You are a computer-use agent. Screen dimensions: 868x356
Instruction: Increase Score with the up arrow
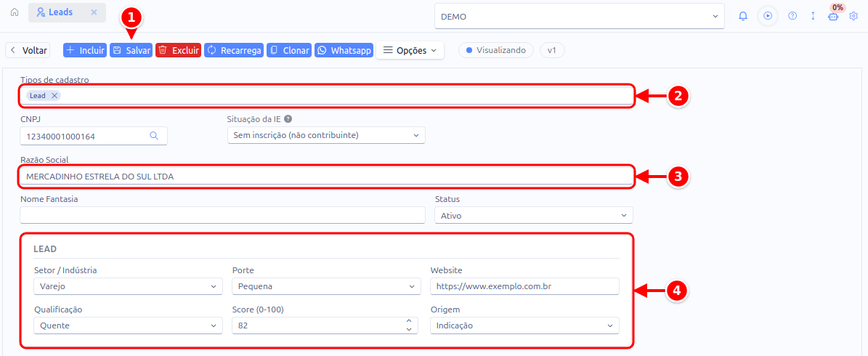(x=409, y=321)
